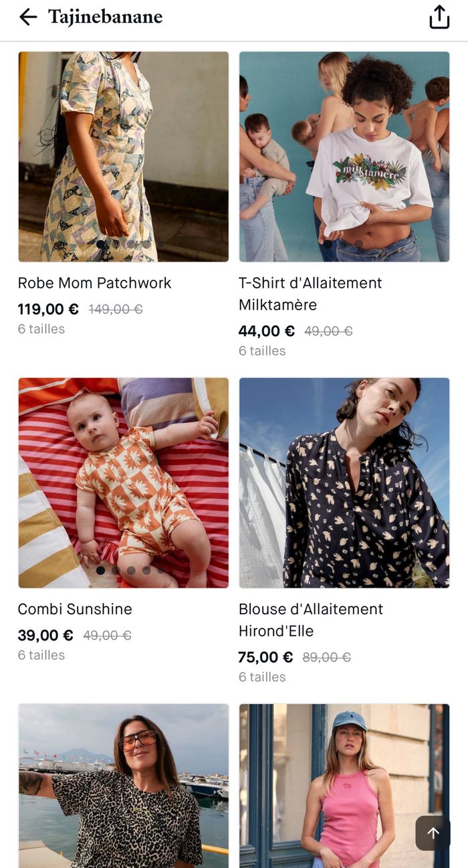Click the T-Shirt d'Allaitement Milktamère title
This screenshot has height=868, width=468.
point(310,294)
